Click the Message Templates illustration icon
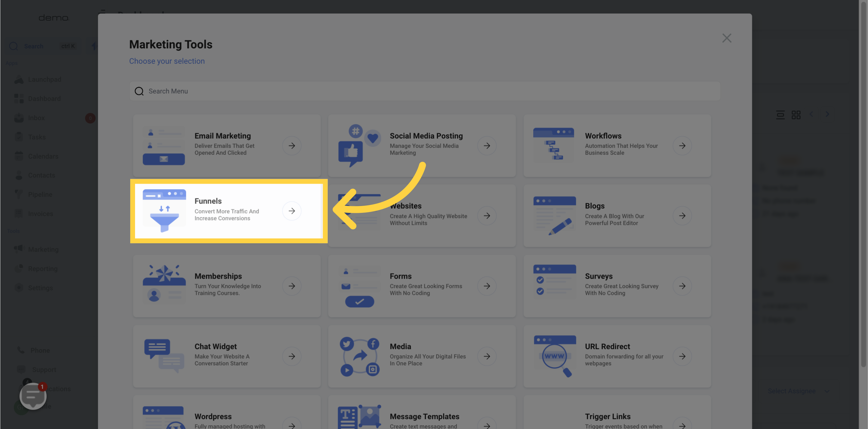 click(x=359, y=417)
